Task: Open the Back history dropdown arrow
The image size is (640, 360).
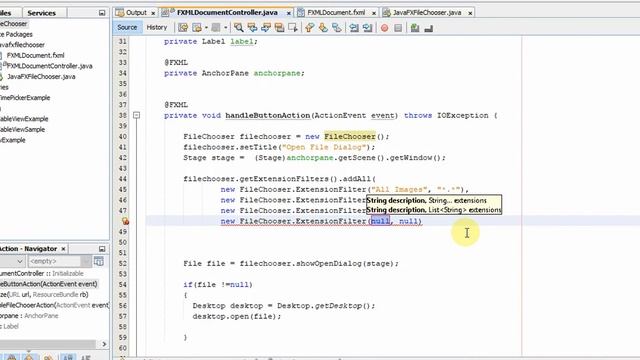Action: (x=206, y=27)
